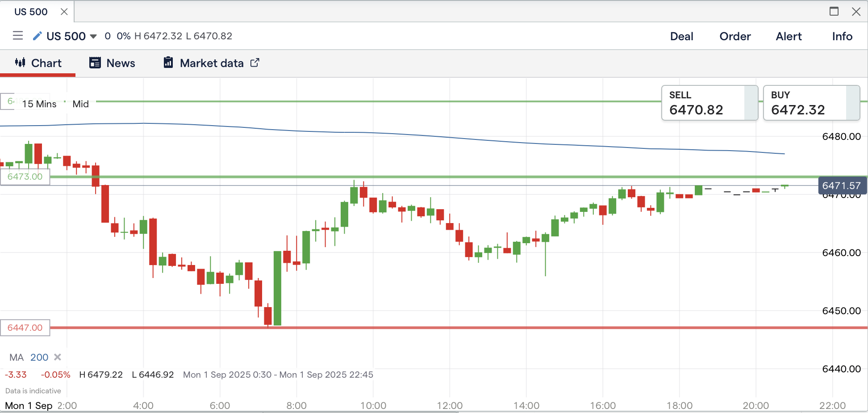Open the 15 Mins timeframe selector
This screenshot has height=413, width=868.
coord(39,104)
